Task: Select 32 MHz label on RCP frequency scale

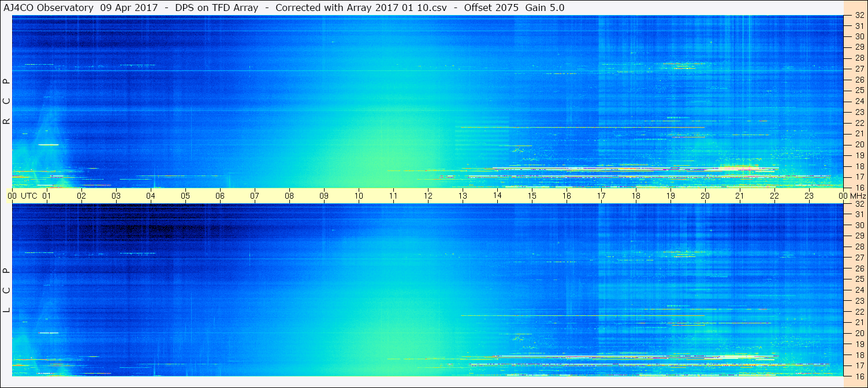Action: (859, 17)
